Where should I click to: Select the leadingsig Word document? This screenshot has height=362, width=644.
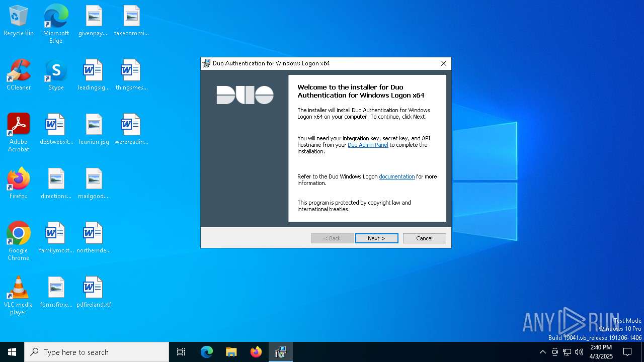(x=94, y=75)
